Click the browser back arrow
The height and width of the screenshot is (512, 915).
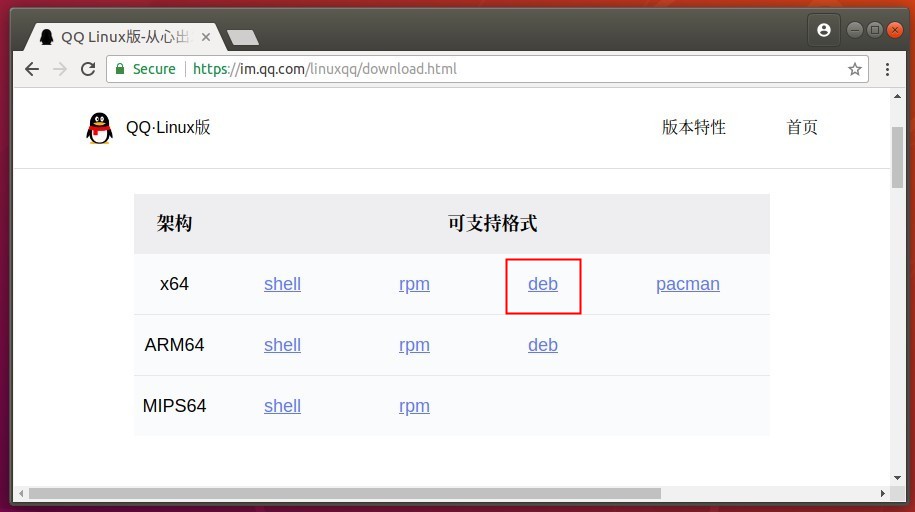(x=32, y=69)
